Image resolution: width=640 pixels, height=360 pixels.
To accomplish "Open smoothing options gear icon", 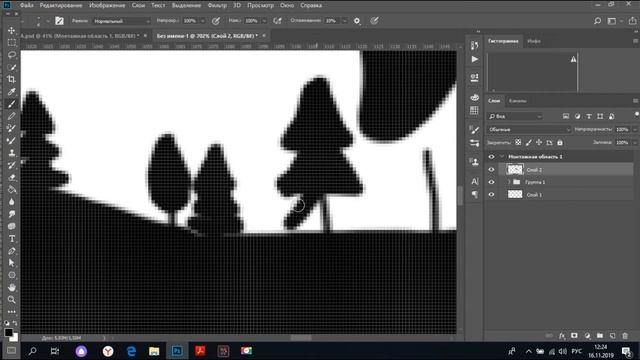I will [357, 21].
